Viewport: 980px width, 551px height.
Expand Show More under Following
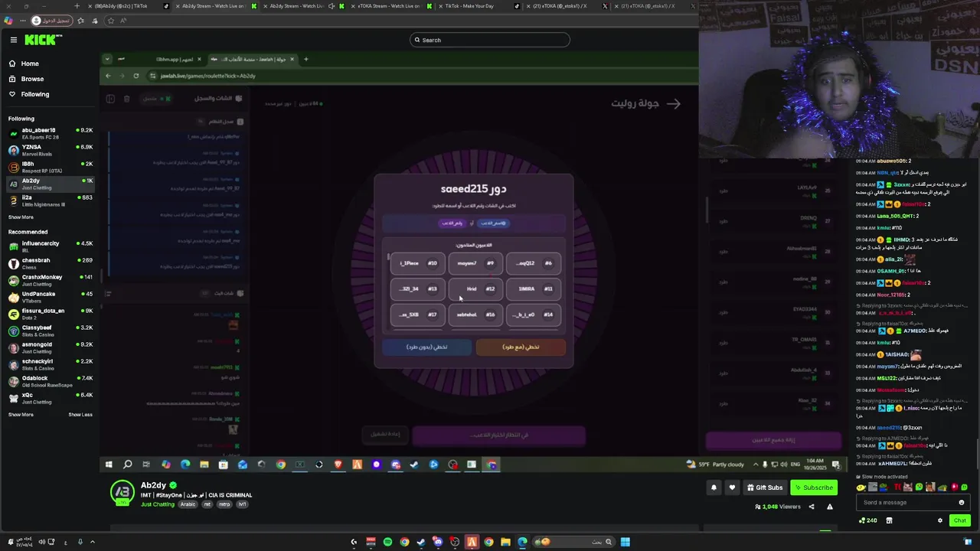[21, 217]
